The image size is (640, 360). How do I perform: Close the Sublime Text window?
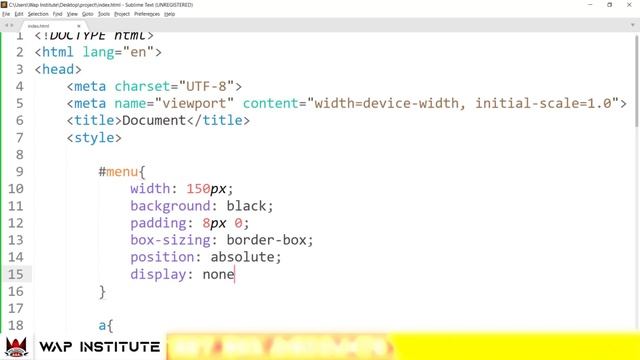point(629,4)
